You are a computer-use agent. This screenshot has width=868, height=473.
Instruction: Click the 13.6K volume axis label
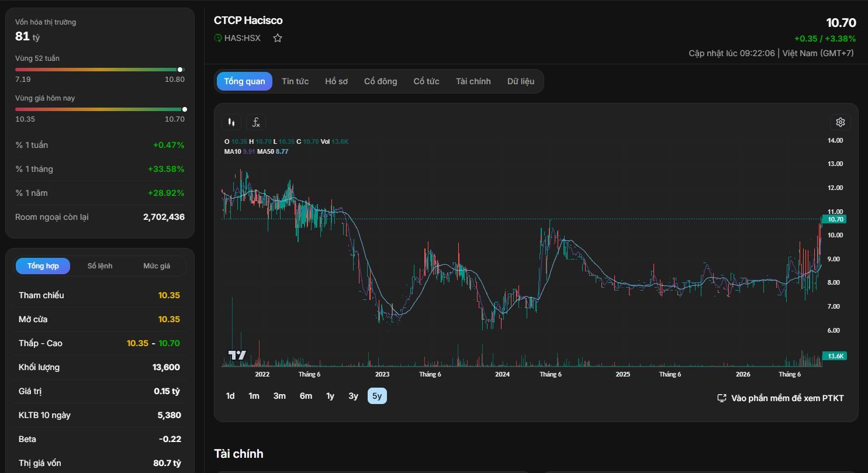835,356
